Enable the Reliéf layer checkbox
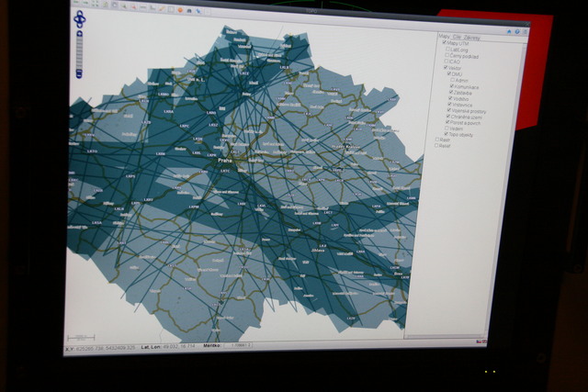The image size is (588, 392). point(436,145)
